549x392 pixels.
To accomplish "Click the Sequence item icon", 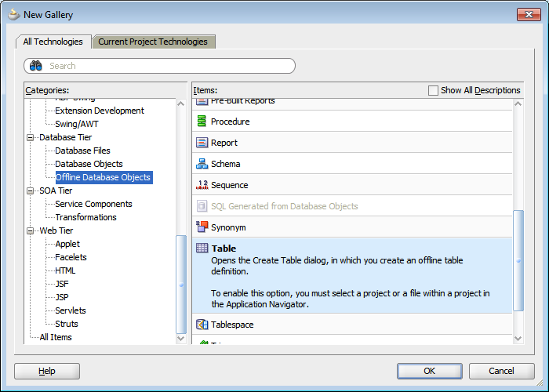I will tap(202, 185).
